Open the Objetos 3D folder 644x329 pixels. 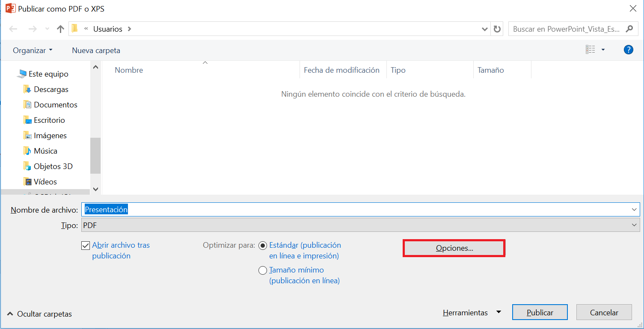point(53,166)
